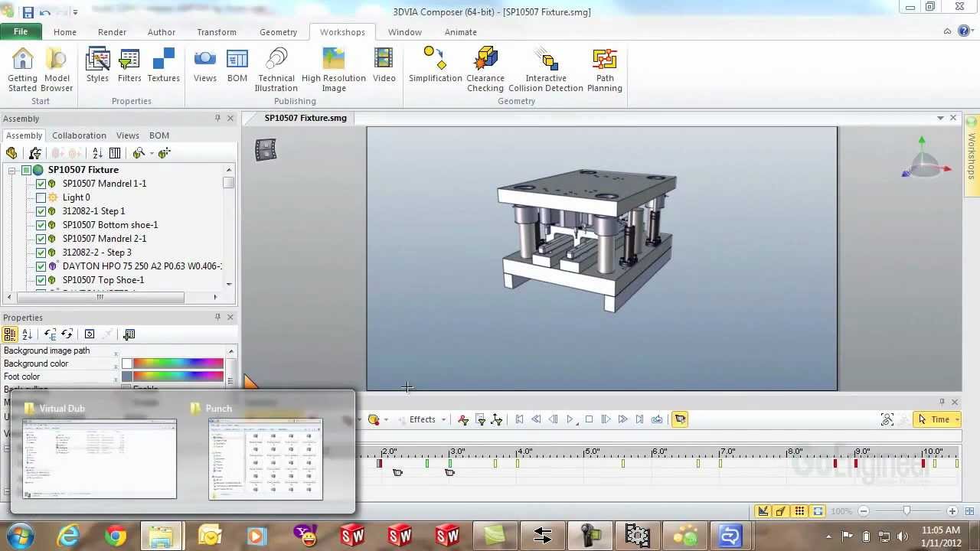980x551 pixels.
Task: Open the Collaboration panel tab
Action: [79, 135]
